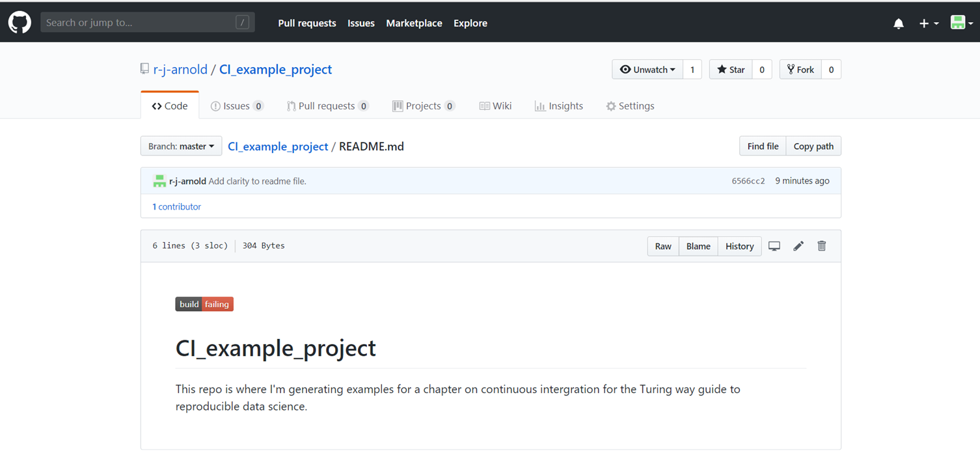Open the plus create-new dropdown
Image resolution: width=980 pixels, height=462 pixels.
pos(929,23)
